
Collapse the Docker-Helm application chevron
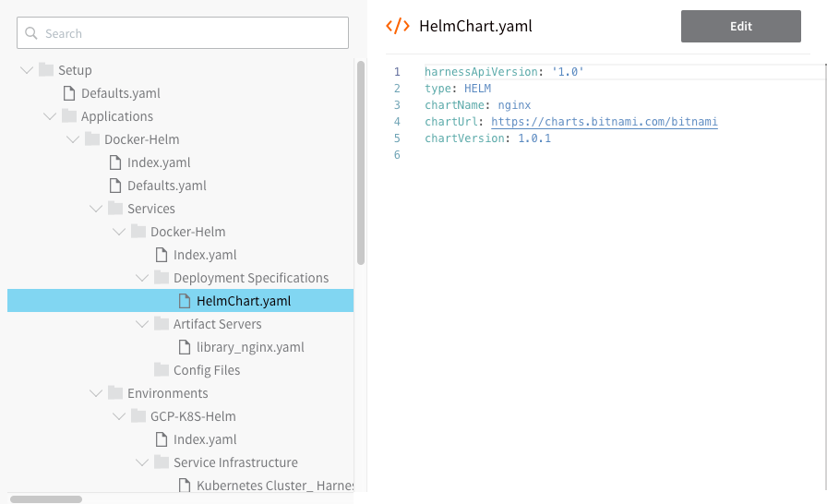[73, 139]
